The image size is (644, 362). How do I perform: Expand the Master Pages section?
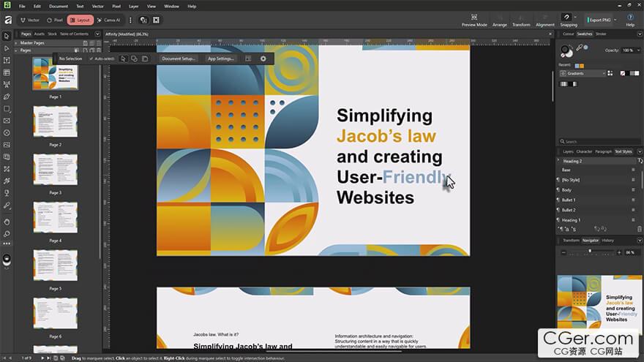(17, 43)
